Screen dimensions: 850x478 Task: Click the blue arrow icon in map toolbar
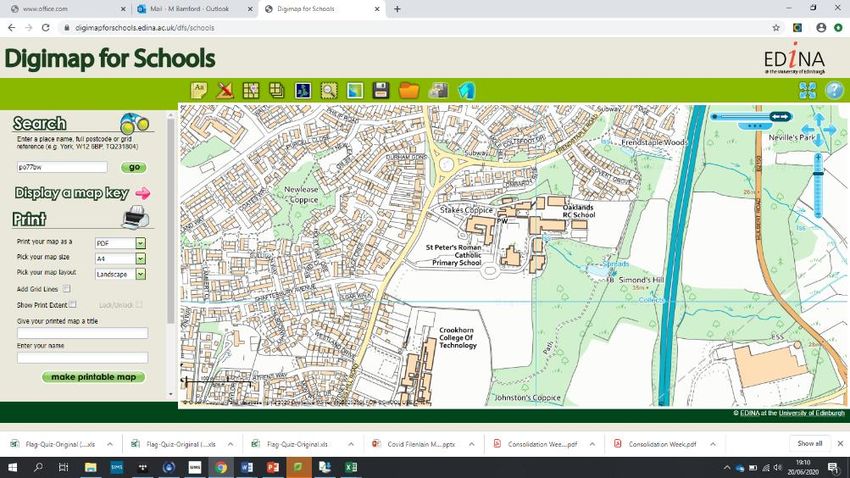(x=466, y=90)
